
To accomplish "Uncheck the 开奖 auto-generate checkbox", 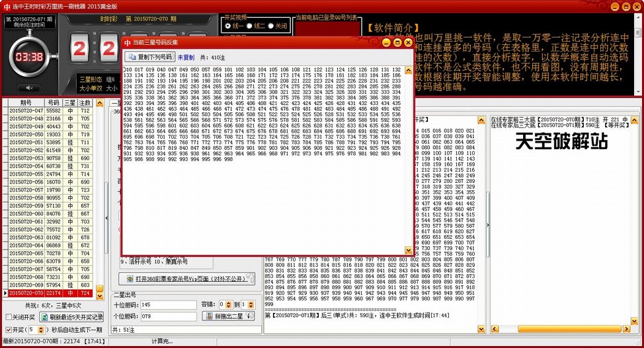I will [x=8, y=329].
